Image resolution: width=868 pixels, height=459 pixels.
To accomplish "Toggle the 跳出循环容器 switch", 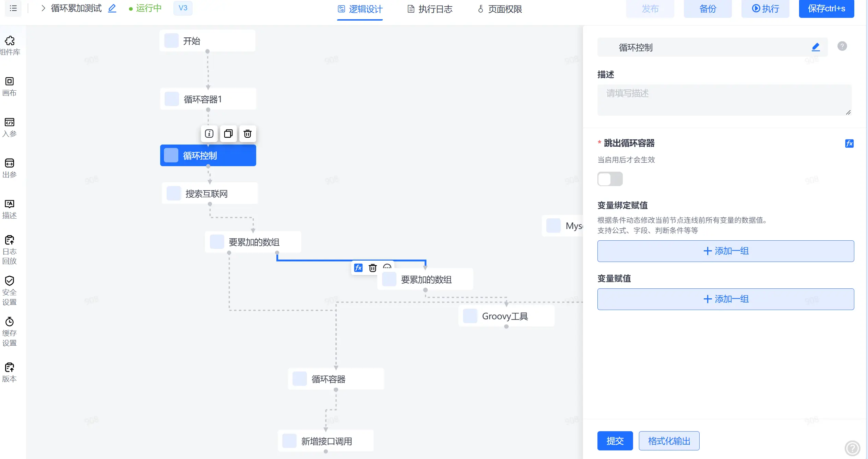I will [610, 179].
